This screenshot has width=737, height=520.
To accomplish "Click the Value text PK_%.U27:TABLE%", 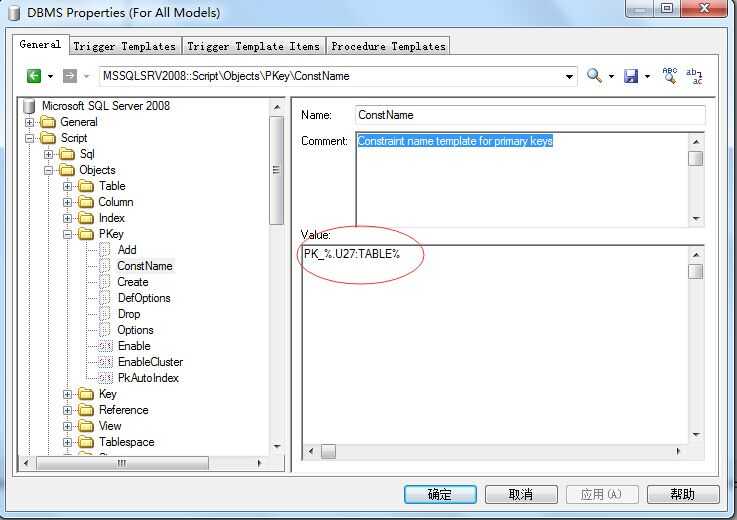I will (x=352, y=254).
